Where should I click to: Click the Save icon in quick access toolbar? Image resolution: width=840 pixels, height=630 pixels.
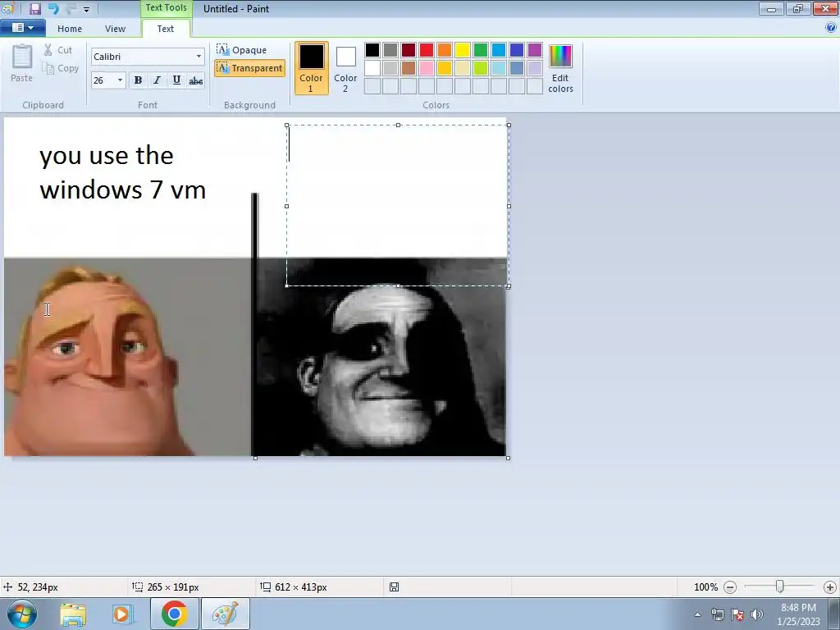pos(35,8)
